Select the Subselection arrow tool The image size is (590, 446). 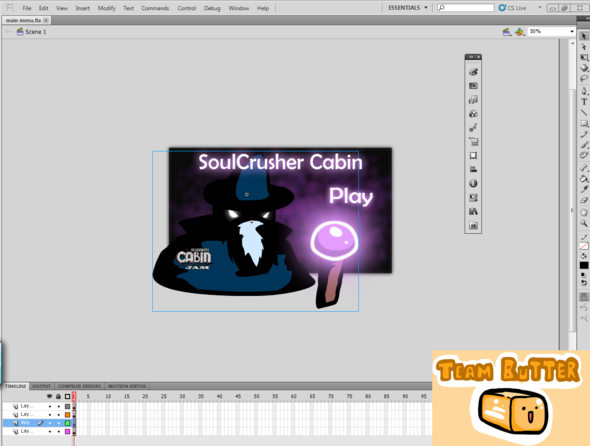pos(584,47)
